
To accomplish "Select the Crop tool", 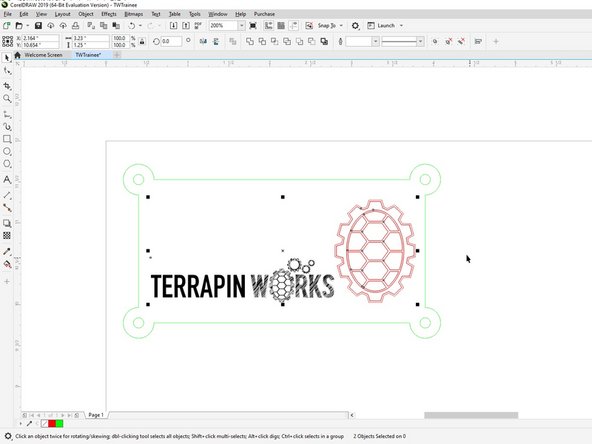I will [x=7, y=86].
